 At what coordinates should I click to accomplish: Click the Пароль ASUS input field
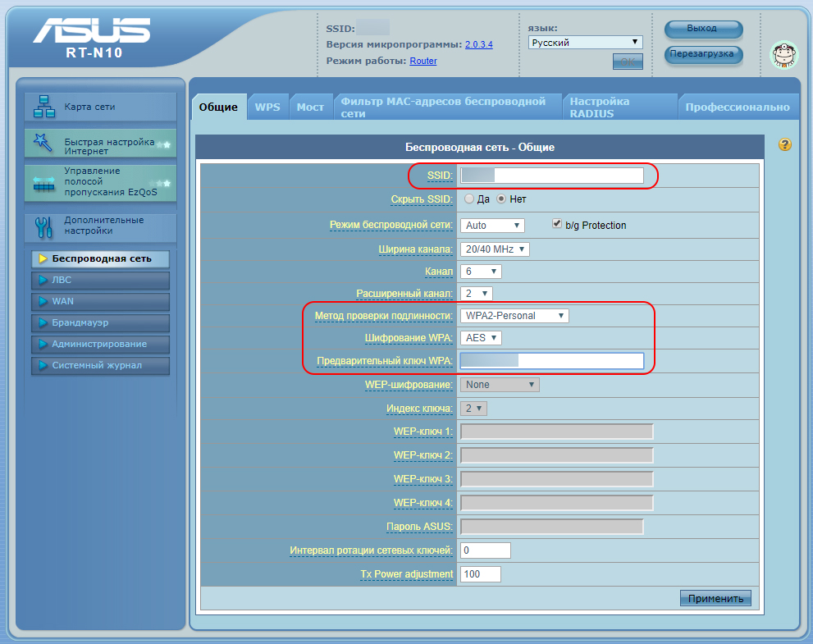tap(552, 527)
